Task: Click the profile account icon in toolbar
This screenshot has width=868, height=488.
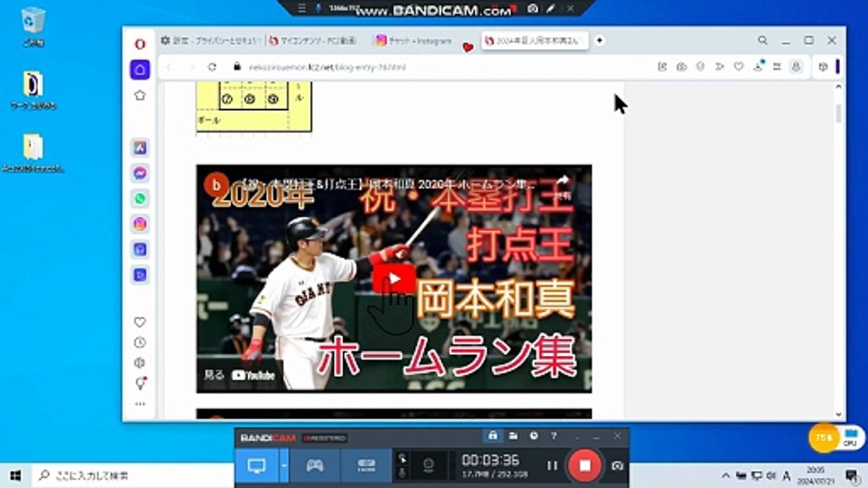Action: pos(797,66)
